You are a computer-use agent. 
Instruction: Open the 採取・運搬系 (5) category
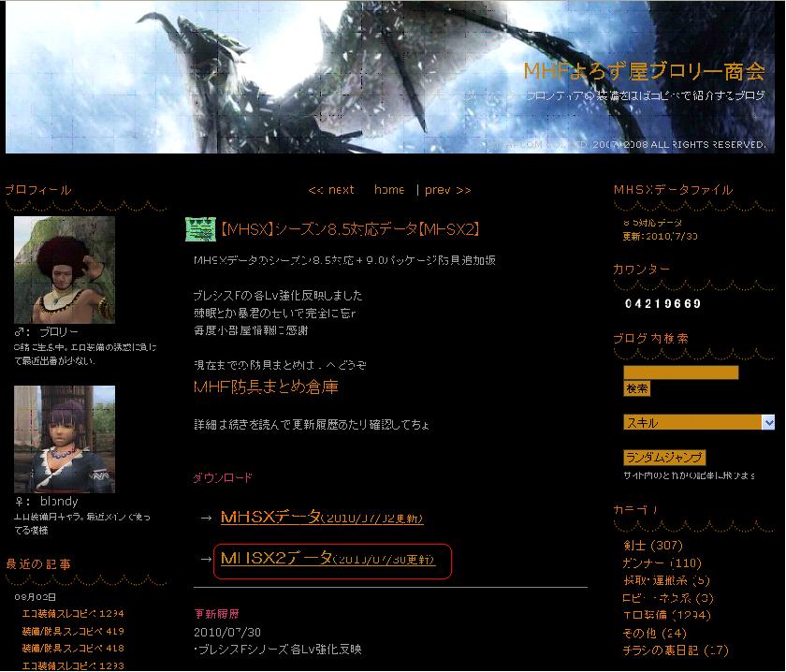[666, 580]
